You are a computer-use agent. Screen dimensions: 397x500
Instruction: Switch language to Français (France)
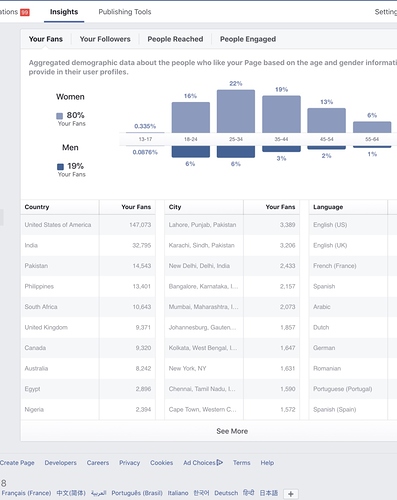pyautogui.click(x=26, y=493)
